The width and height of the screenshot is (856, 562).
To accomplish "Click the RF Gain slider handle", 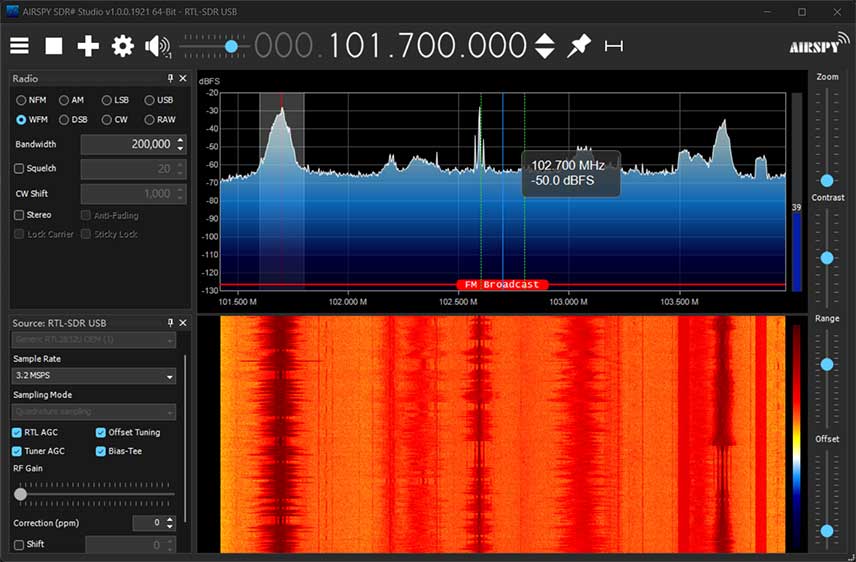I will tap(21, 494).
